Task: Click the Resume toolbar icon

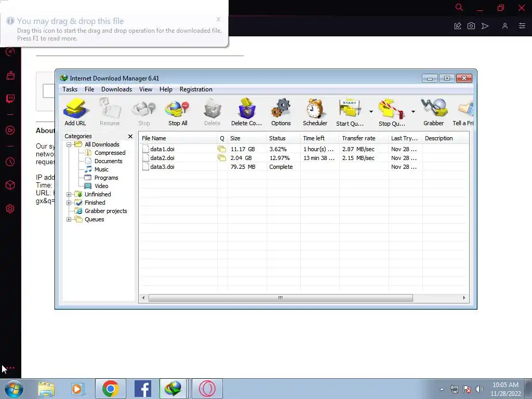Action: point(110,112)
